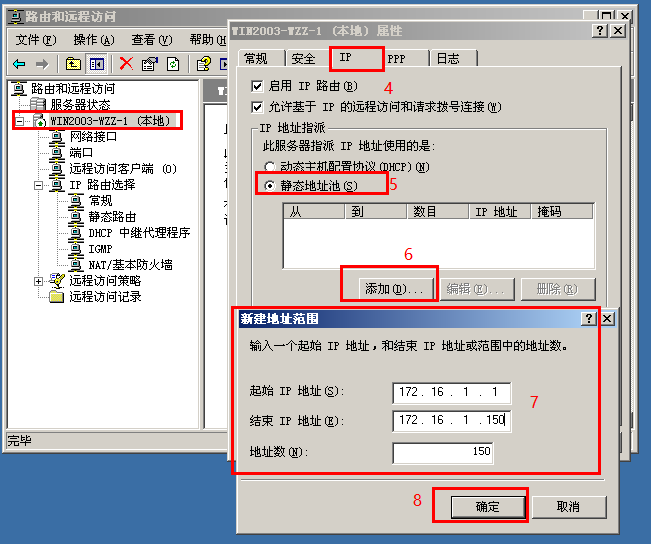Viewport: 651px width, 544px height.
Task: Toggle the show/hide console tree icon
Action: pos(97,64)
